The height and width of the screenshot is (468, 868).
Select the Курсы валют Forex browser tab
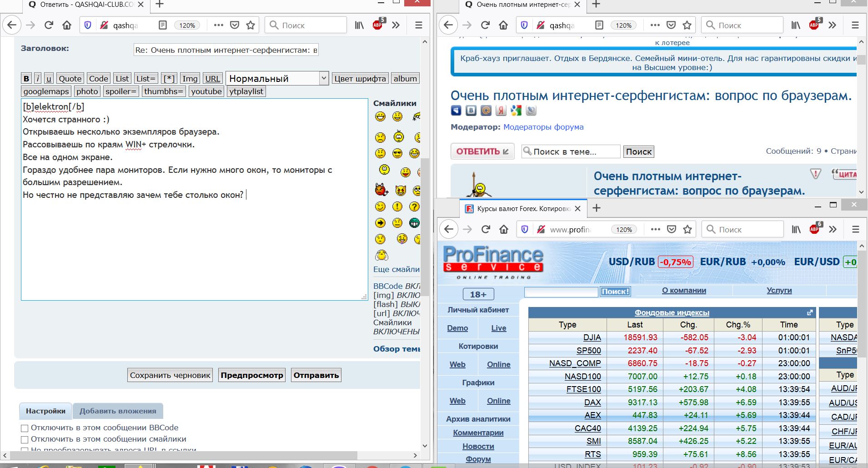click(518, 209)
